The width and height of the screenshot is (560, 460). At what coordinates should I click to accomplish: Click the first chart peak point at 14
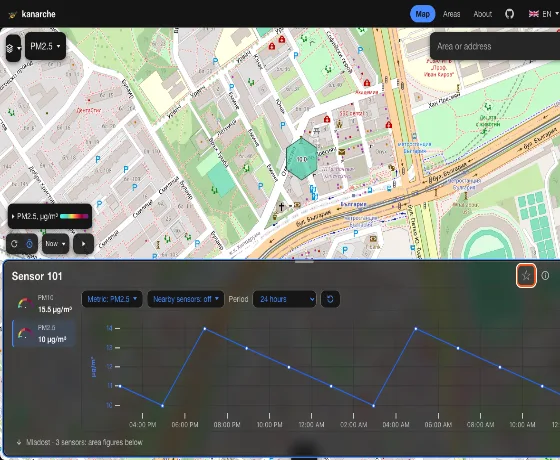tap(205, 328)
